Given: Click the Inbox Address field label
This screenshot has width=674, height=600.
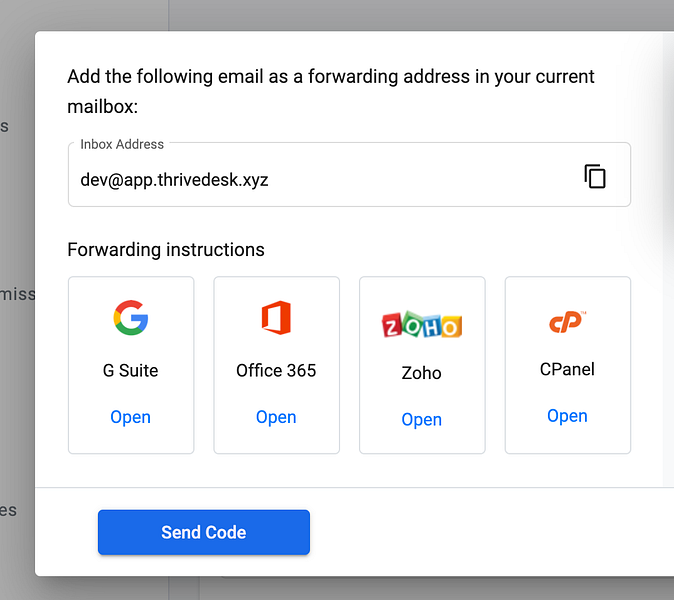Looking at the screenshot, I should [122, 144].
